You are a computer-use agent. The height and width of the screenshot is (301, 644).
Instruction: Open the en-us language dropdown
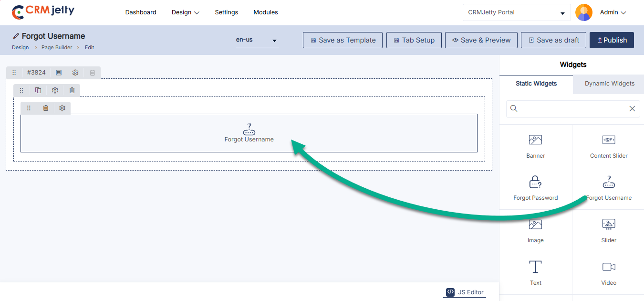click(x=257, y=40)
